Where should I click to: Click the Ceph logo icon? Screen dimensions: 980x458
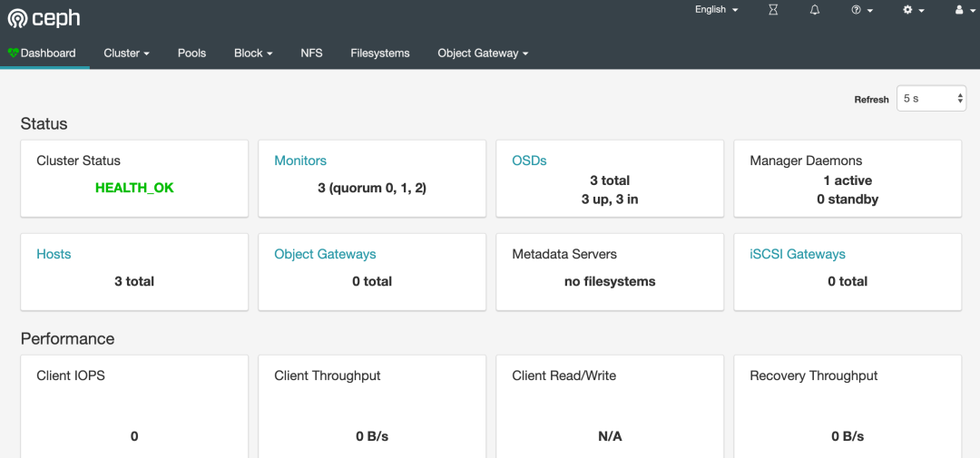[x=18, y=19]
